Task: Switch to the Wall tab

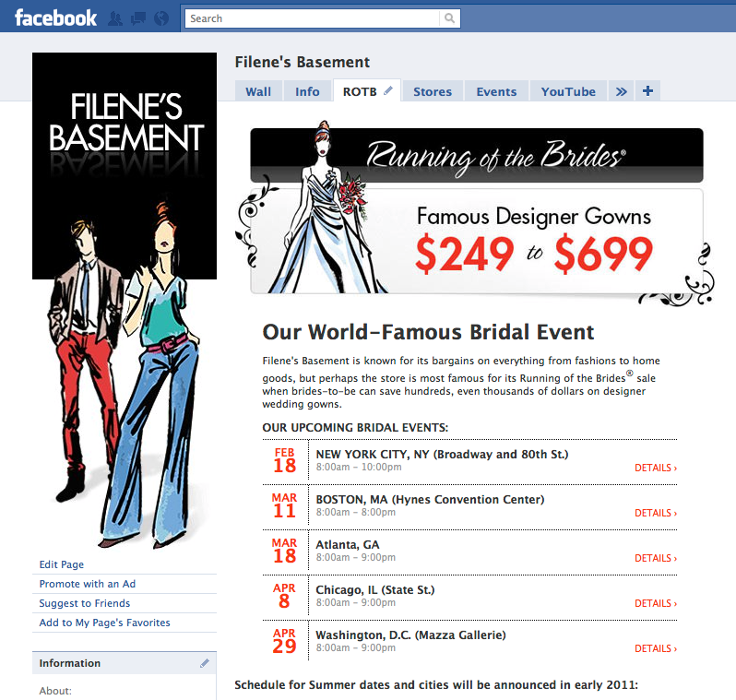Action: tap(258, 91)
